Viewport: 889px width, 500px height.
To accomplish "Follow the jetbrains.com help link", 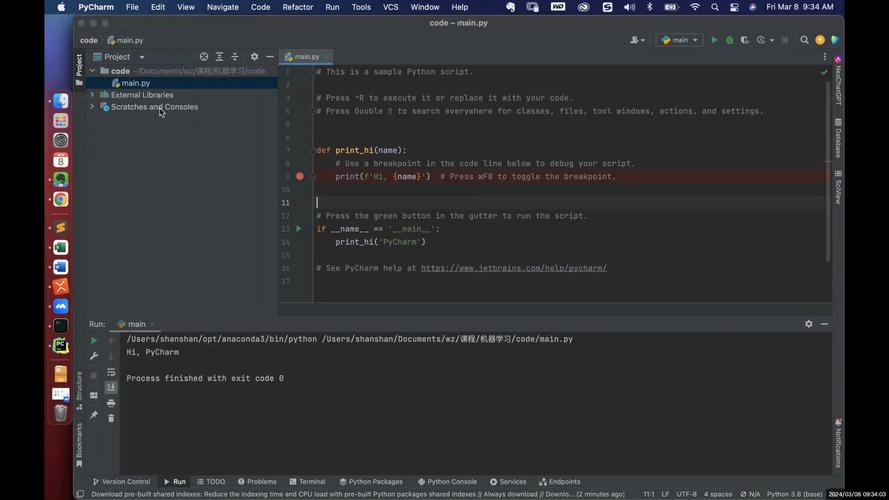I will tap(514, 268).
